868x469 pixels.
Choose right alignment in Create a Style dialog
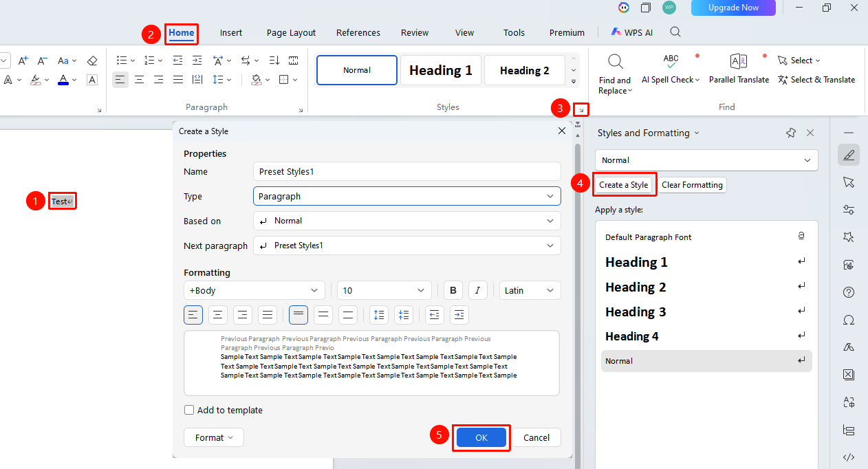click(x=243, y=315)
